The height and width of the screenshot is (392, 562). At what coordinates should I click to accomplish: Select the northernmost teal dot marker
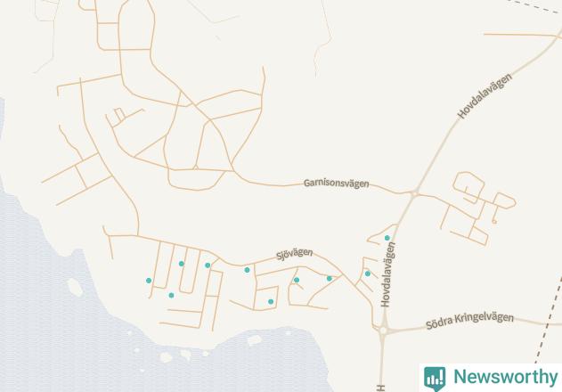pos(387,238)
